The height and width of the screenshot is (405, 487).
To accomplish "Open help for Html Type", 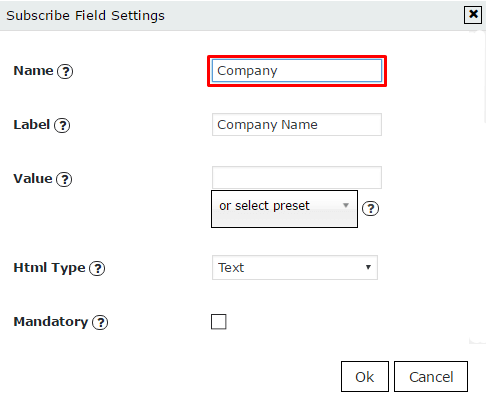I will coord(97,268).
